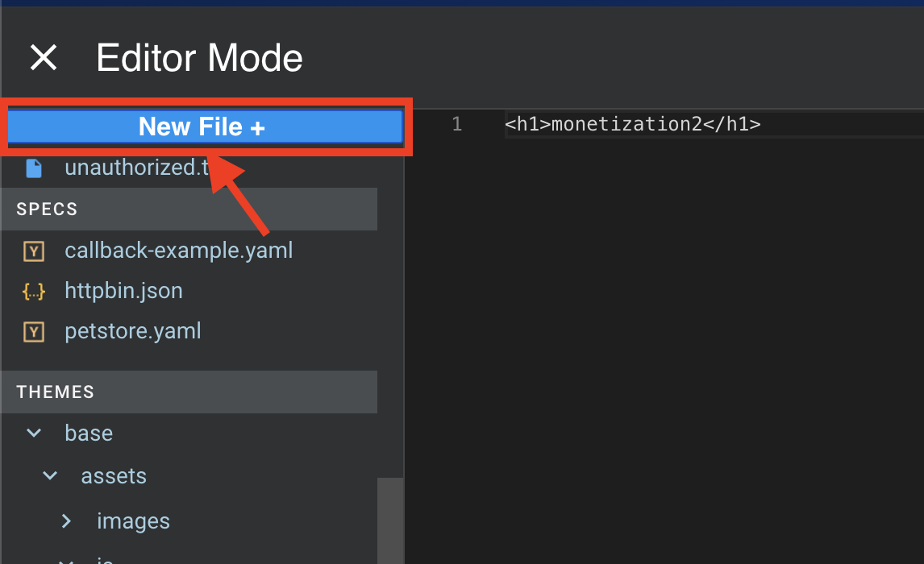This screenshot has width=924, height=564.
Task: Open the callback-example.yaml spec
Action: [179, 251]
